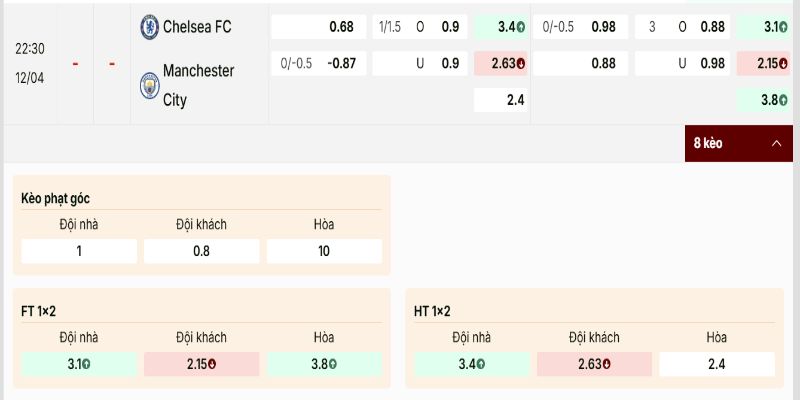Click the Chelsea FC club crest icon
Viewport: 800px width, 400px height.
point(149,27)
